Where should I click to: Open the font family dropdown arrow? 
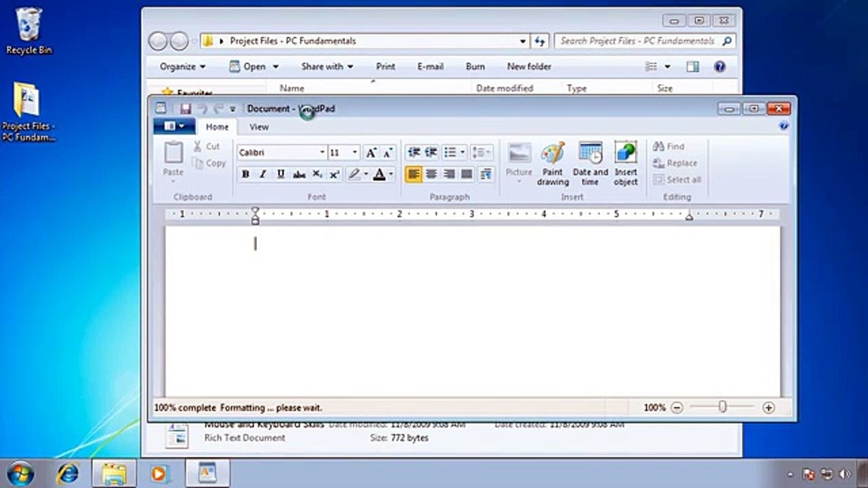pos(322,152)
